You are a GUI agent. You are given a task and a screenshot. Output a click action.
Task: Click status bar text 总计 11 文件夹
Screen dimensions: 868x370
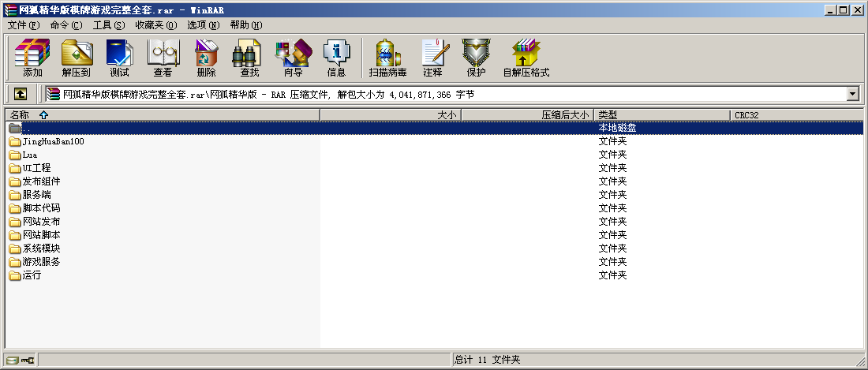coord(488,360)
